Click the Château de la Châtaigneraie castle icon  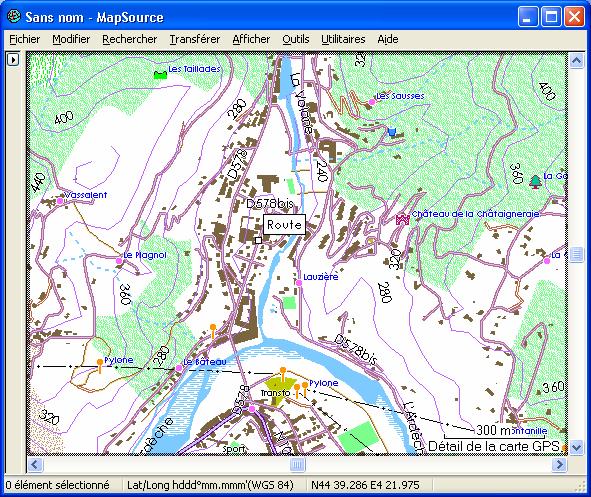pos(402,219)
